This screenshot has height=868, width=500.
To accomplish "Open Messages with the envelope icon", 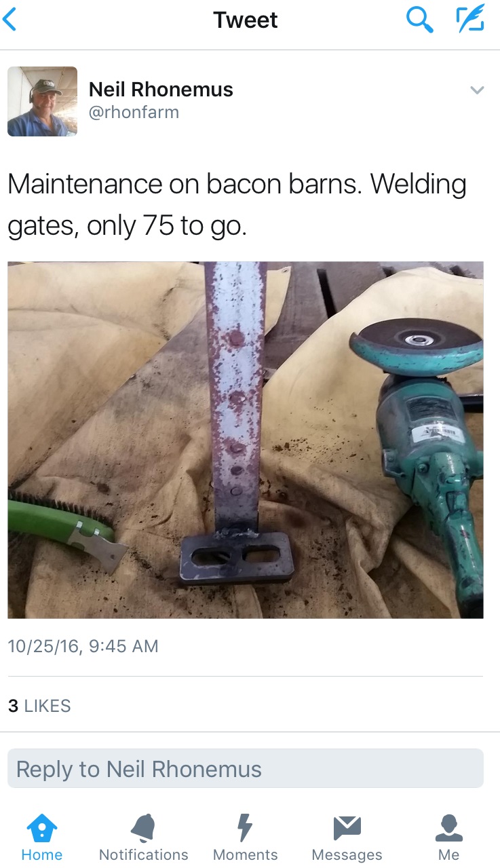I will 347,827.
